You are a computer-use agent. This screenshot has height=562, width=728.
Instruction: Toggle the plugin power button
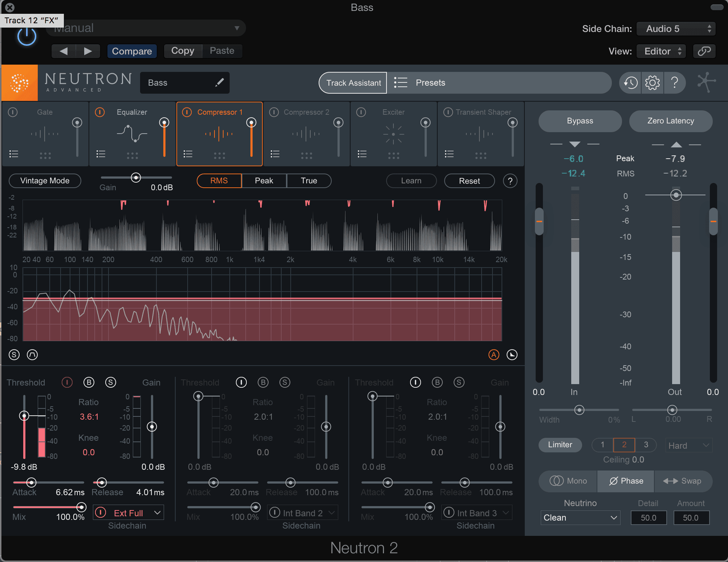27,37
